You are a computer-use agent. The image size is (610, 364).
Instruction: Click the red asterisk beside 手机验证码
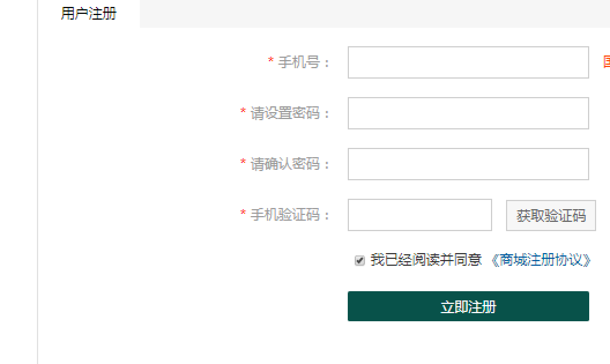[243, 213]
